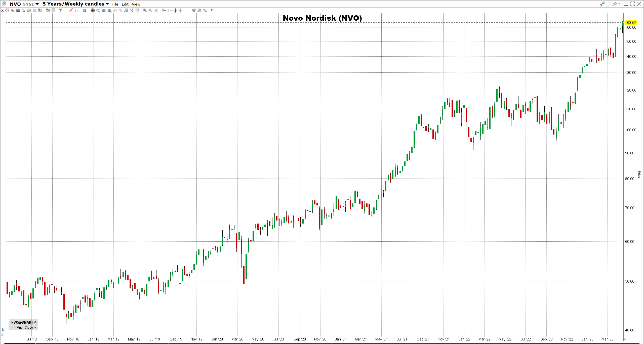Click the grid table toolbar icon
Viewport: 644px width, 344px height.
pyautogui.click(x=18, y=10)
